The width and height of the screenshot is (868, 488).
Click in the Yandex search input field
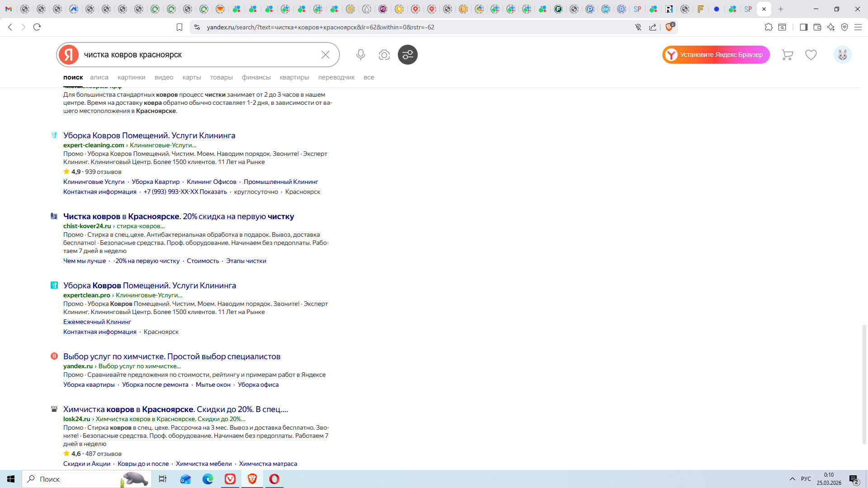(x=199, y=55)
